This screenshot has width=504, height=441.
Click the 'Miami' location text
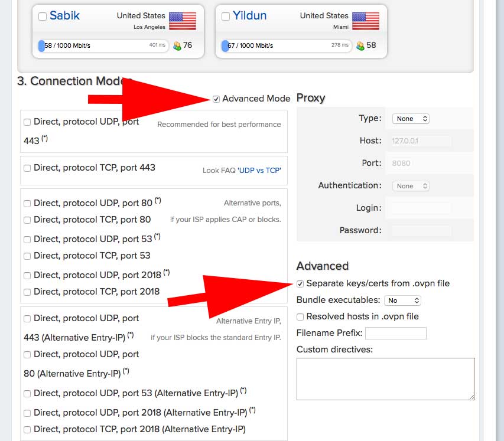tap(341, 27)
